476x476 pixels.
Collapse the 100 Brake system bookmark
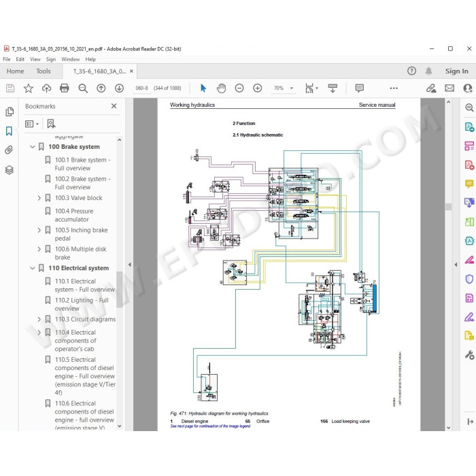coord(33,147)
